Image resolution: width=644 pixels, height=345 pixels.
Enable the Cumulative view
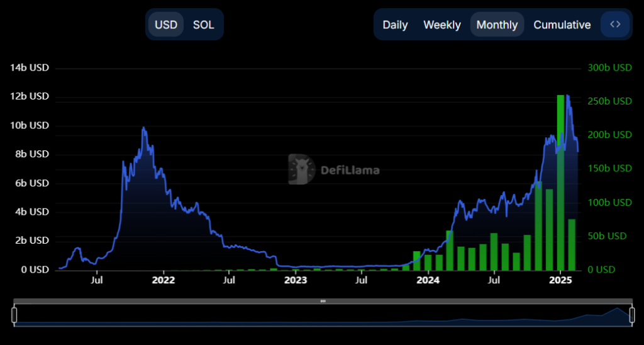click(562, 25)
